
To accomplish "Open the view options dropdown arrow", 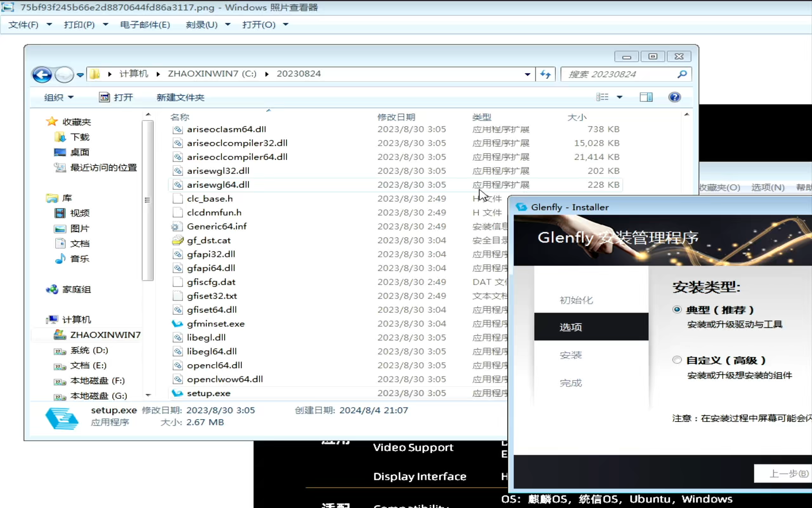I will pos(619,97).
